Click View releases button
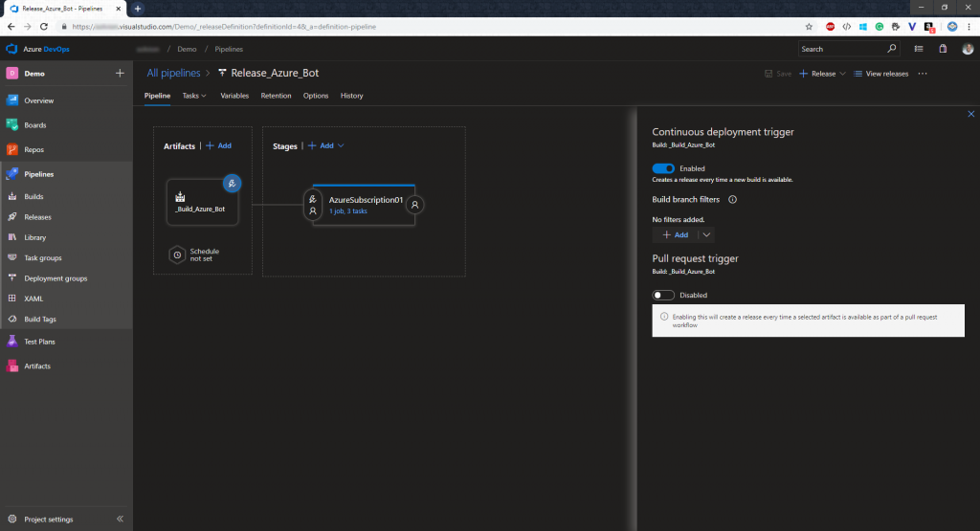This screenshot has width=980, height=531. (x=880, y=74)
